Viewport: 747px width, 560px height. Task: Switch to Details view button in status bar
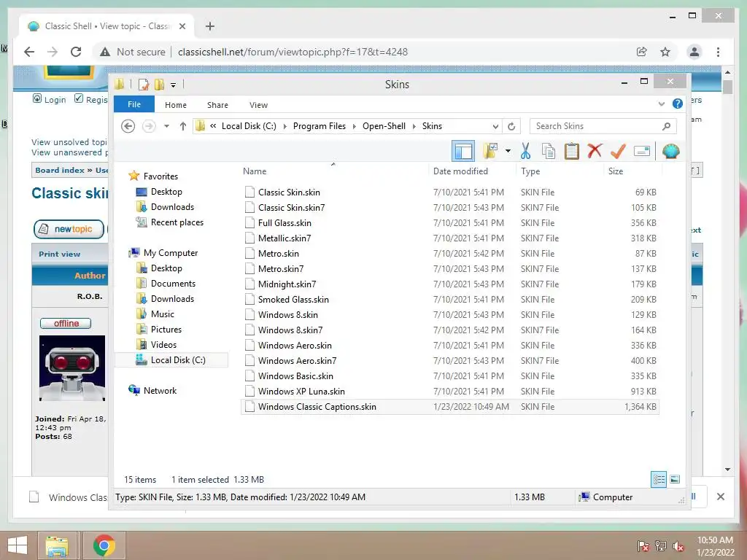(x=659, y=479)
